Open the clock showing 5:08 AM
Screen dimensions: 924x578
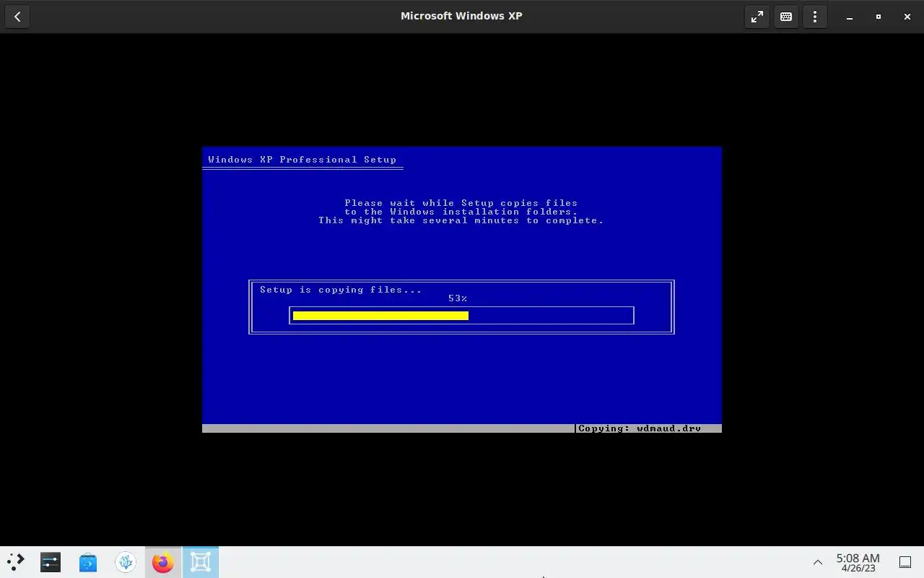(x=858, y=558)
